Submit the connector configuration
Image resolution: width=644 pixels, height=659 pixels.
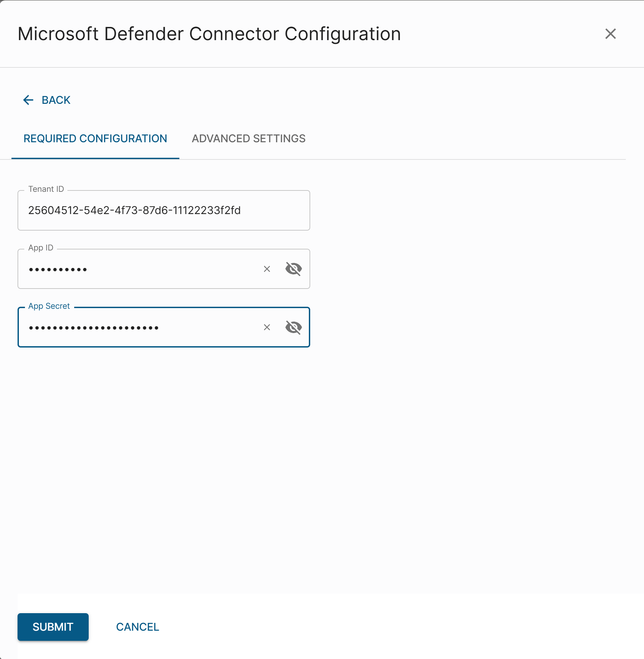click(x=53, y=627)
